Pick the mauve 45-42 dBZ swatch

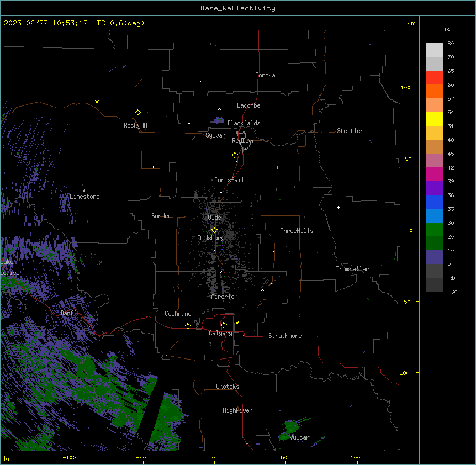(x=434, y=161)
